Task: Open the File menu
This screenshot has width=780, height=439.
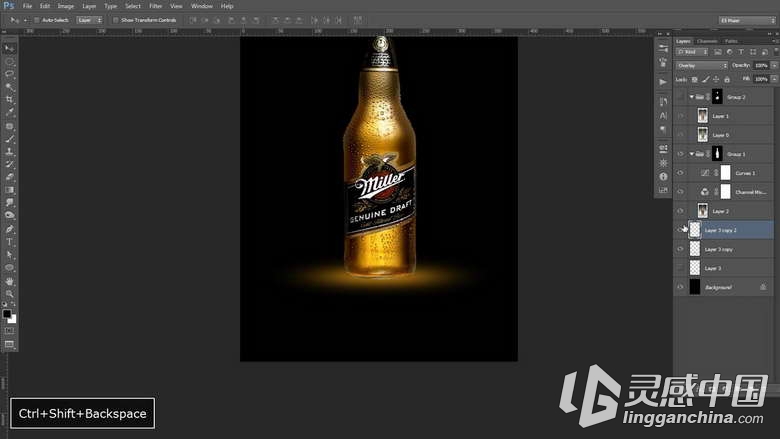Action: pyautogui.click(x=27, y=6)
